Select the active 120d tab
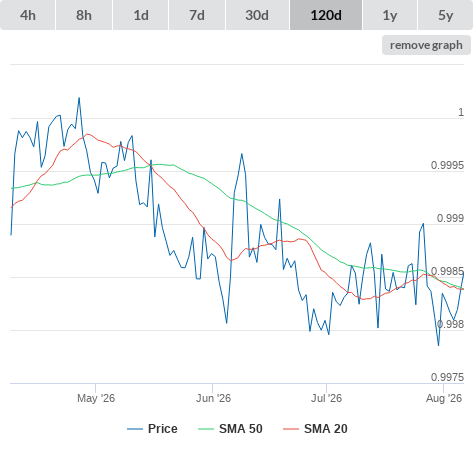 [x=326, y=15]
